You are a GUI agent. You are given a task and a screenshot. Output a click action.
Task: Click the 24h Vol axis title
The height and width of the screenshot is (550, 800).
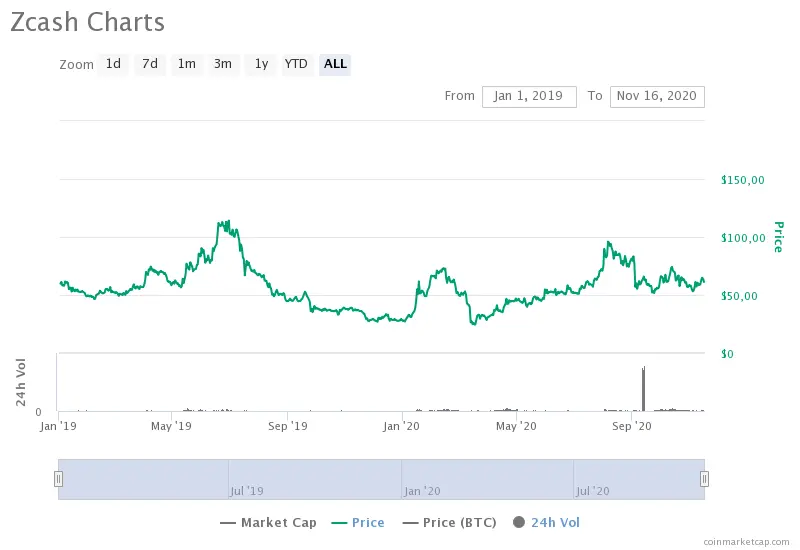coord(20,382)
